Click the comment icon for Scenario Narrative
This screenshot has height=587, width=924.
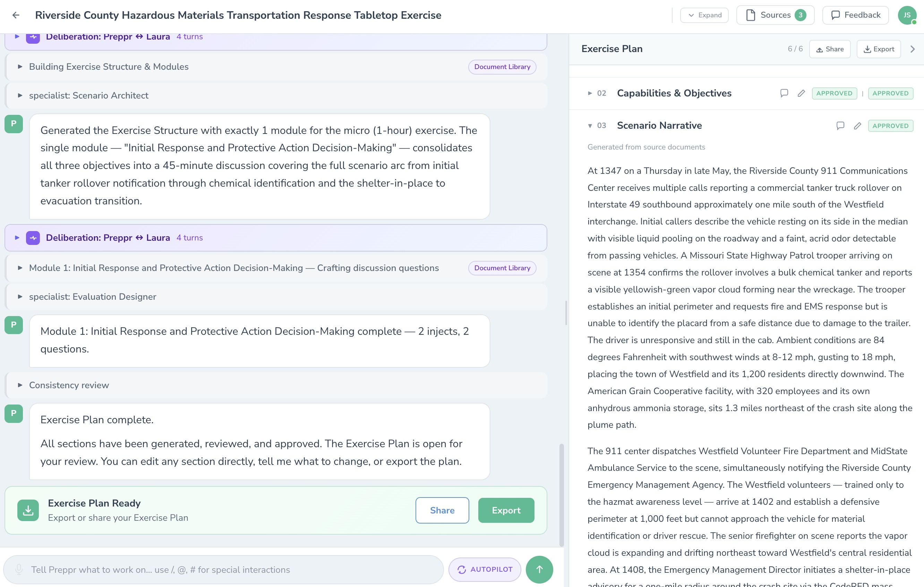point(840,126)
